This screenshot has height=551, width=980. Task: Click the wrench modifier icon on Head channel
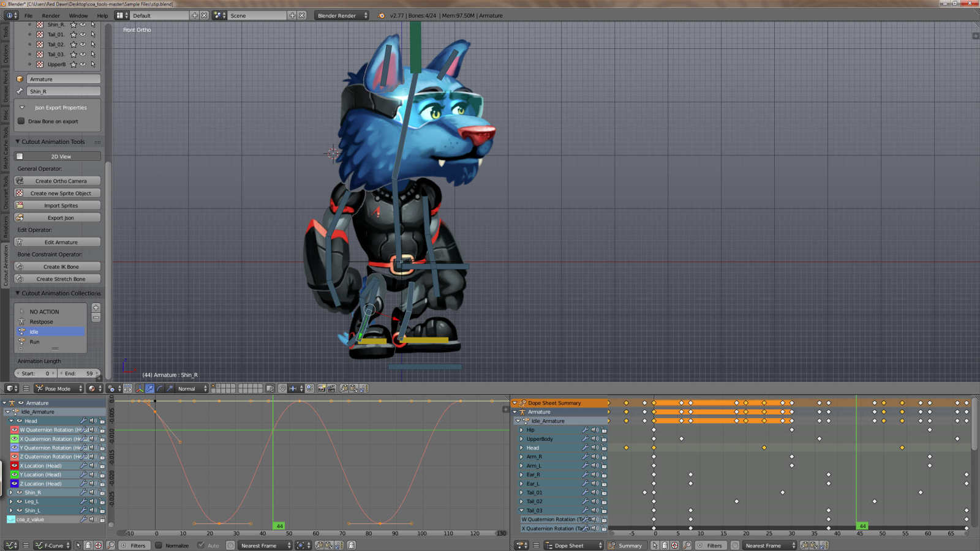(x=83, y=421)
